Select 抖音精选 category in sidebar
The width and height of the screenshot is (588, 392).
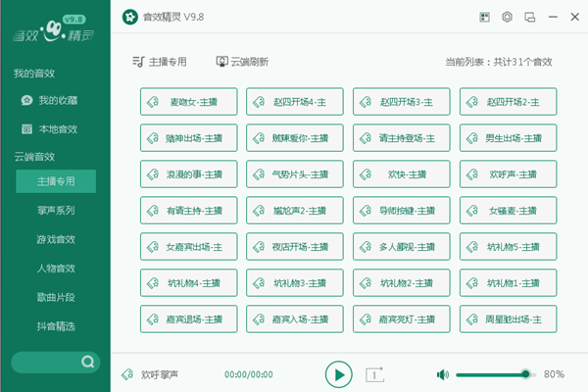click(x=56, y=325)
